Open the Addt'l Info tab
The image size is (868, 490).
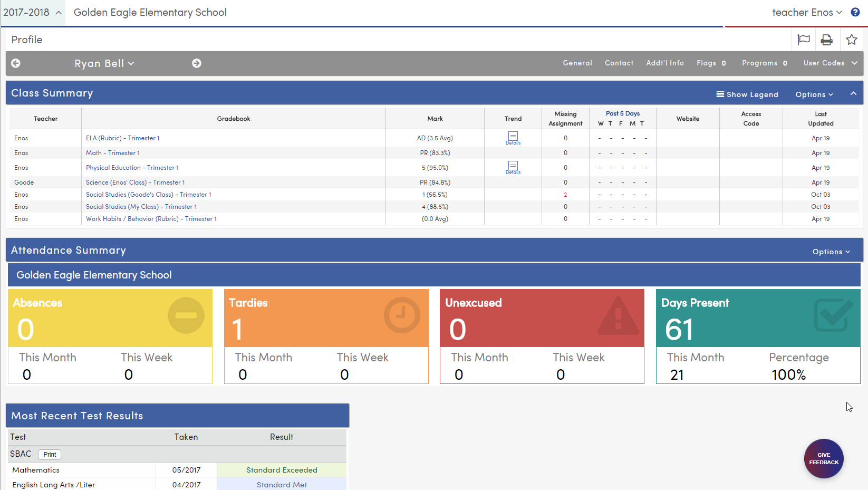[x=664, y=63]
